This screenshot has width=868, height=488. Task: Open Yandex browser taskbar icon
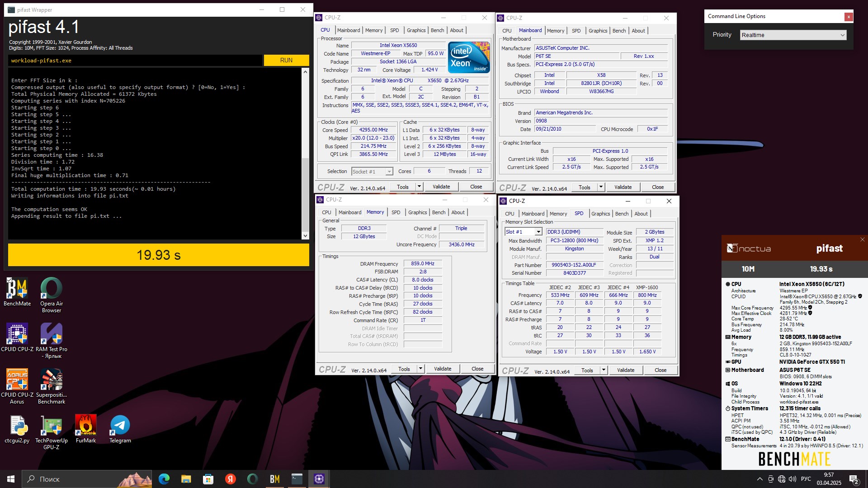pyautogui.click(x=230, y=479)
